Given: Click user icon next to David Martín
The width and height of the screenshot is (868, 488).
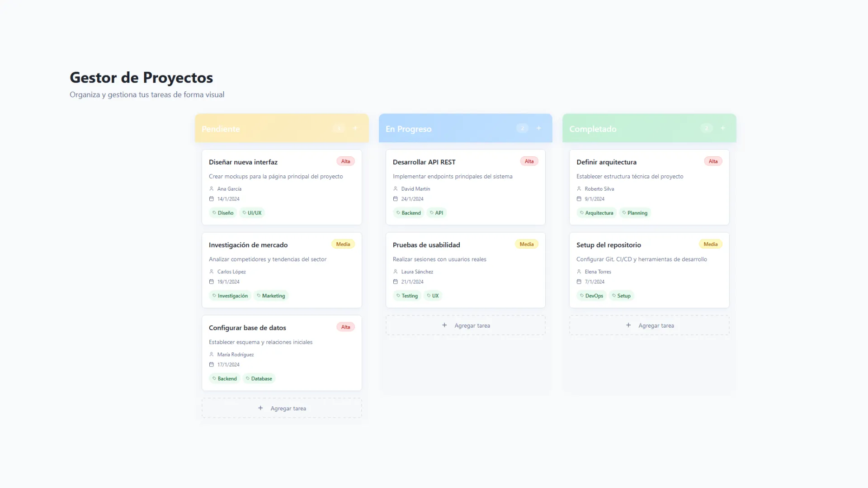Looking at the screenshot, I should (395, 189).
